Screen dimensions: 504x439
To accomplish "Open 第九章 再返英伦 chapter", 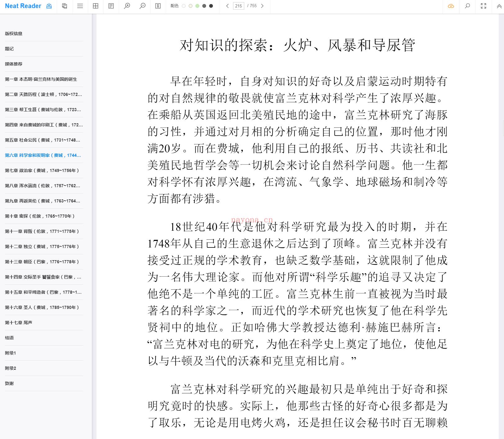I will 44,201.
